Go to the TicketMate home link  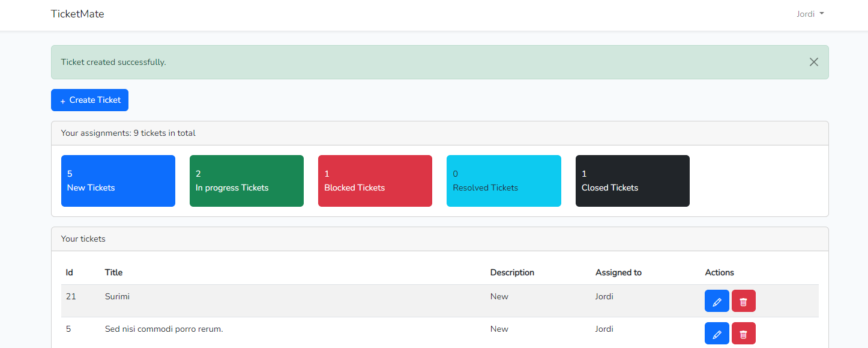click(77, 13)
